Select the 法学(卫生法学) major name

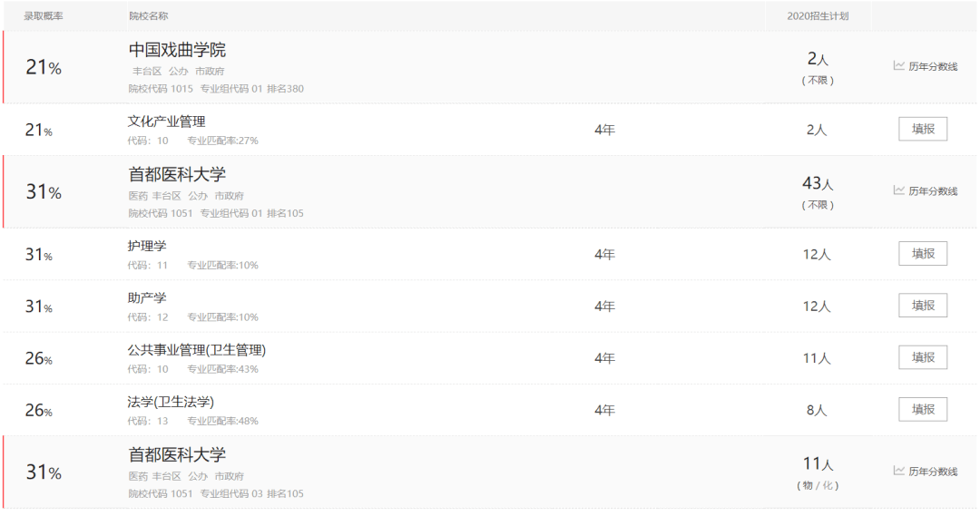tap(171, 402)
